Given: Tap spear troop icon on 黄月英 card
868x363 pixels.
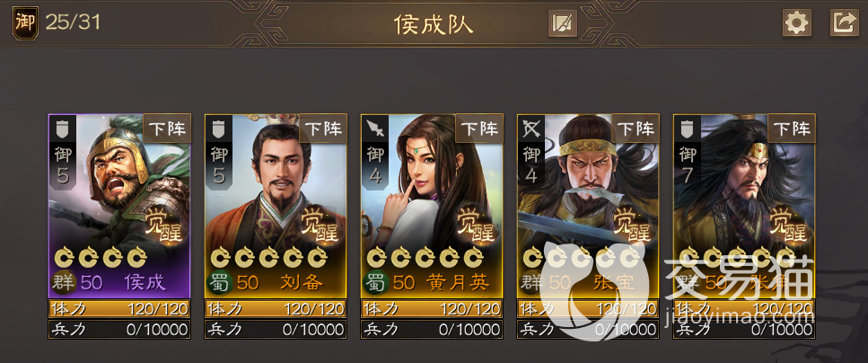Looking at the screenshot, I should click(375, 128).
